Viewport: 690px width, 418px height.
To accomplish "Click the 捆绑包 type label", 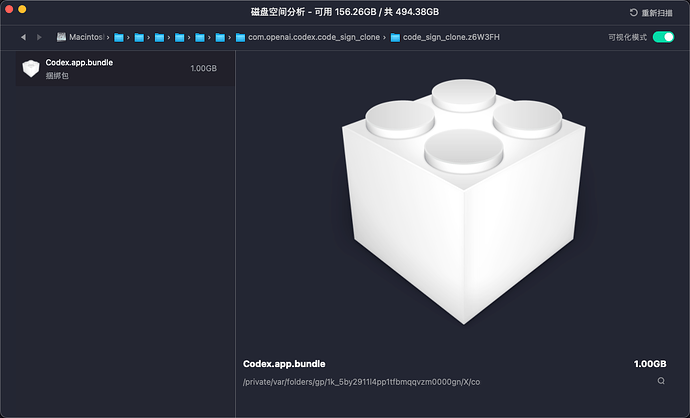I will point(57,76).
